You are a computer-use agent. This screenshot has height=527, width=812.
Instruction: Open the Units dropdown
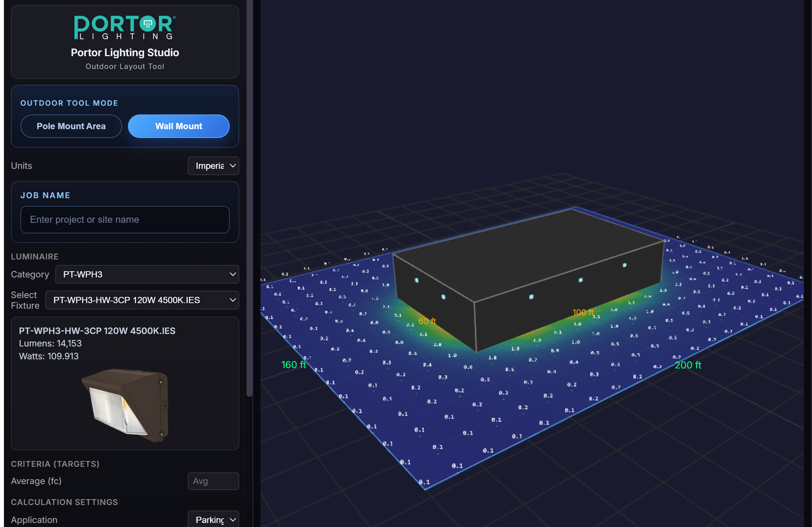click(213, 166)
